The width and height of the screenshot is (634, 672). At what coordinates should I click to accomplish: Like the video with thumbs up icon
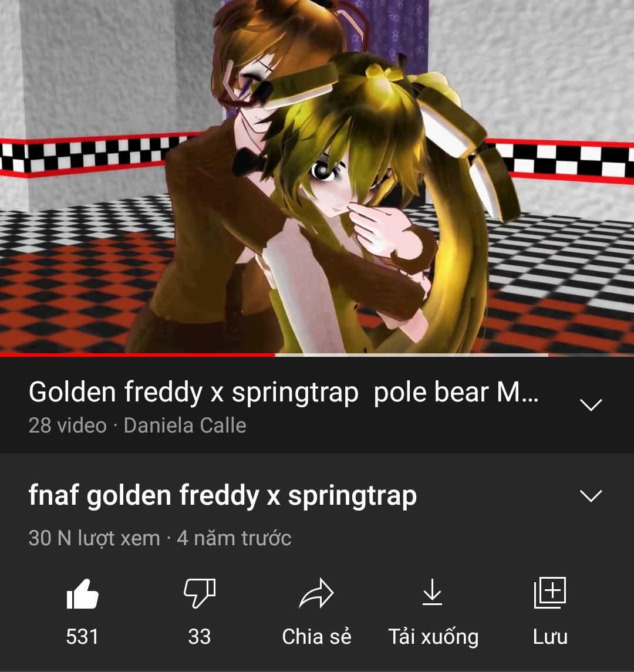pos(83,593)
